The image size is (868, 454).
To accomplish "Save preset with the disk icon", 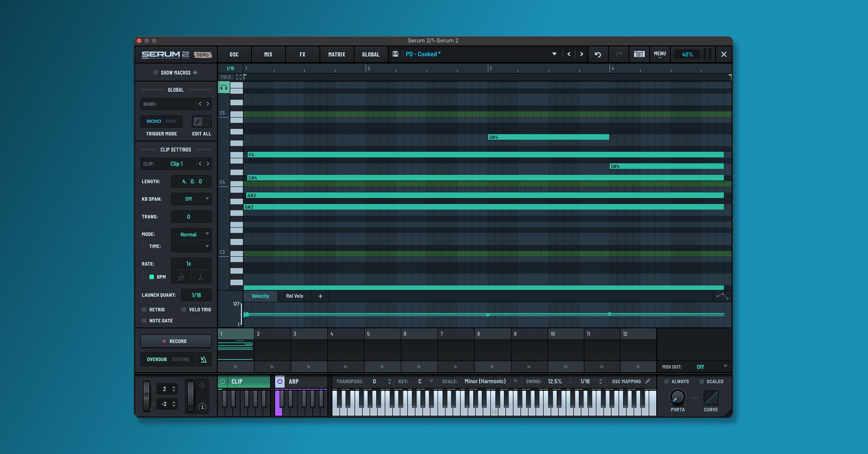I will [x=395, y=54].
